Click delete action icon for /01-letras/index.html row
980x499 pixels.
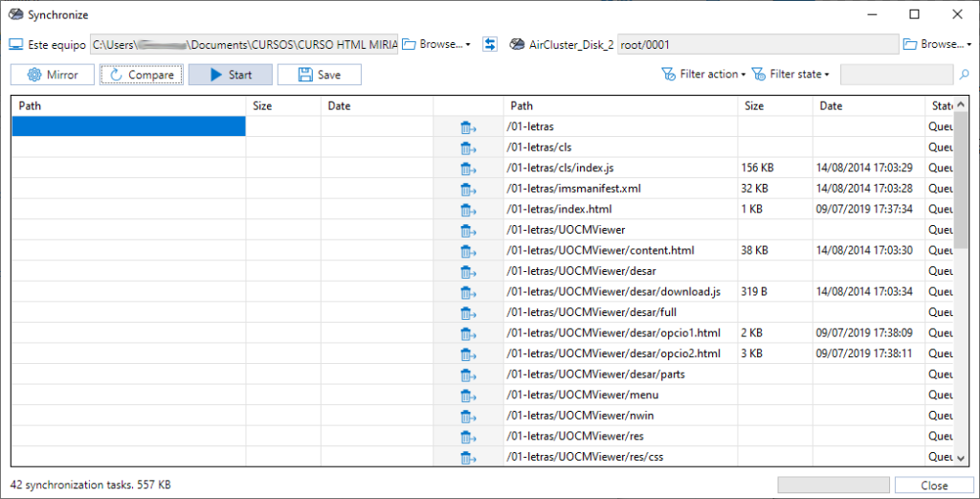(468, 210)
